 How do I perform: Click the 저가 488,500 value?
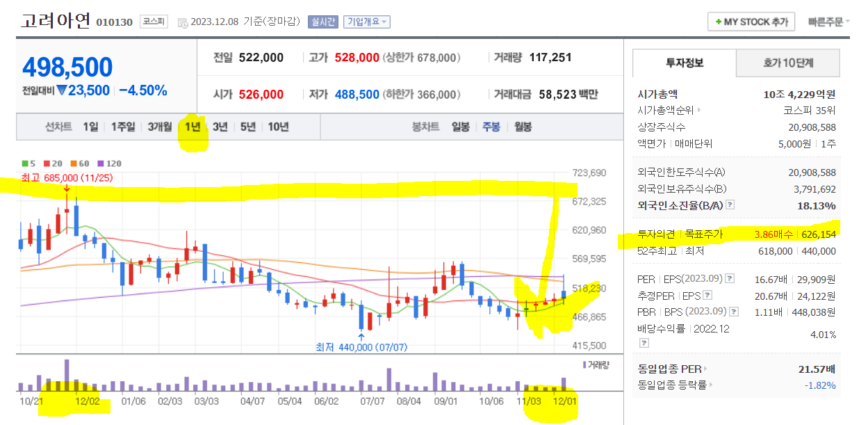click(357, 94)
